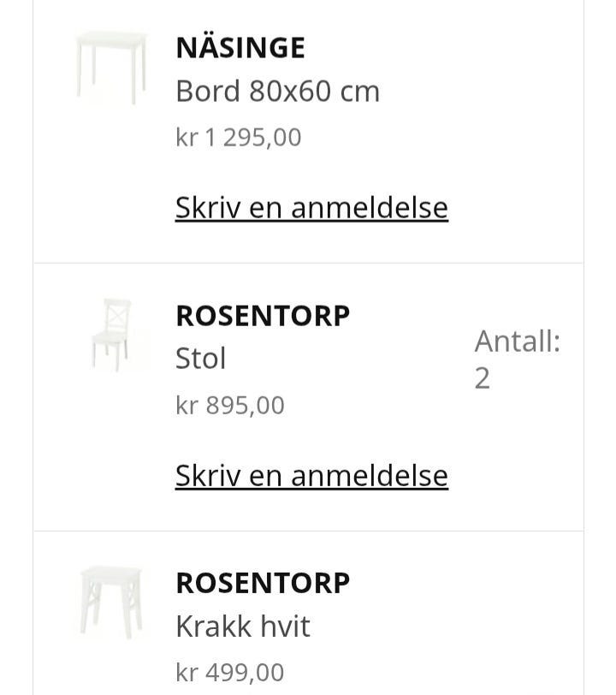Click the divider line below Stol row
Image resolution: width=616 pixels, height=695 pixels.
pyautogui.click(x=309, y=531)
